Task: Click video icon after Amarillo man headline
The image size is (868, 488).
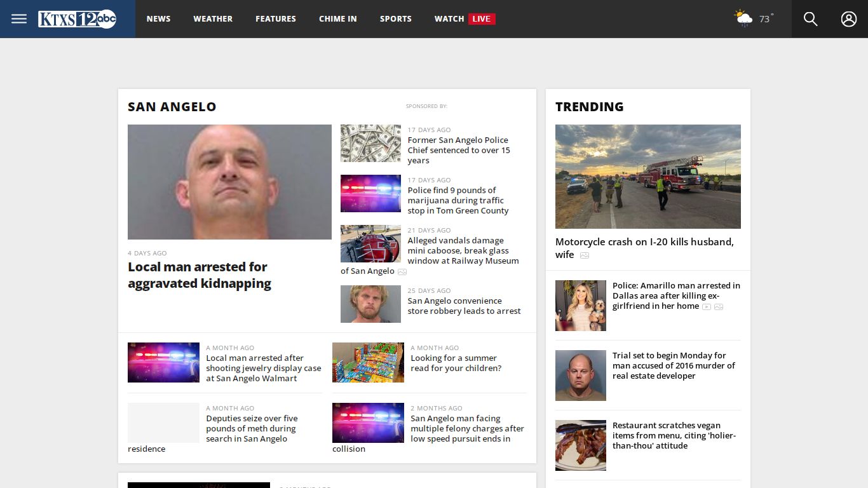Action: [707, 307]
